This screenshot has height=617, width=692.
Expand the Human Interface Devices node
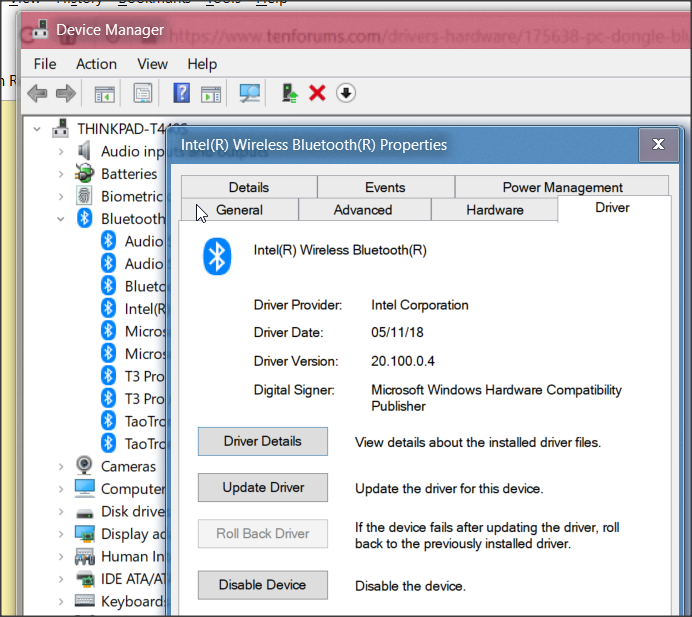[x=61, y=557]
